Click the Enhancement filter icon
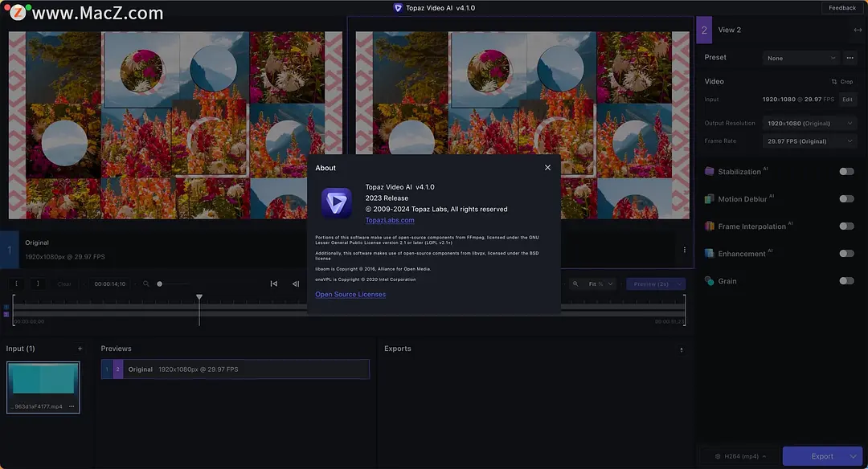 tap(709, 253)
